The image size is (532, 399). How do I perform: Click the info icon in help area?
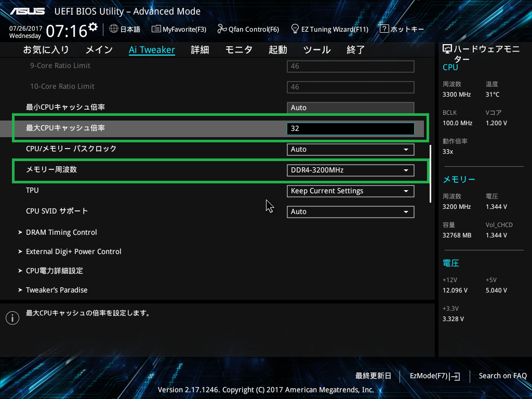pyautogui.click(x=12, y=318)
